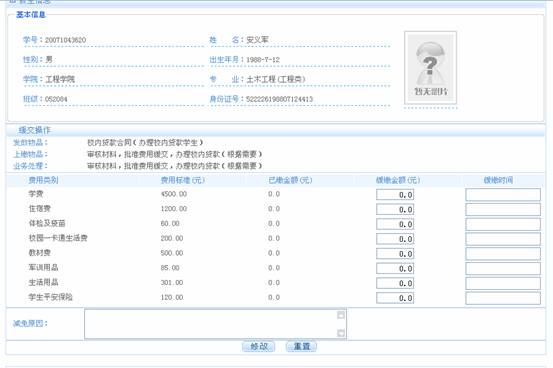The width and height of the screenshot is (553, 368).
Task: Click the class value 052084
Action: pyautogui.click(x=56, y=99)
